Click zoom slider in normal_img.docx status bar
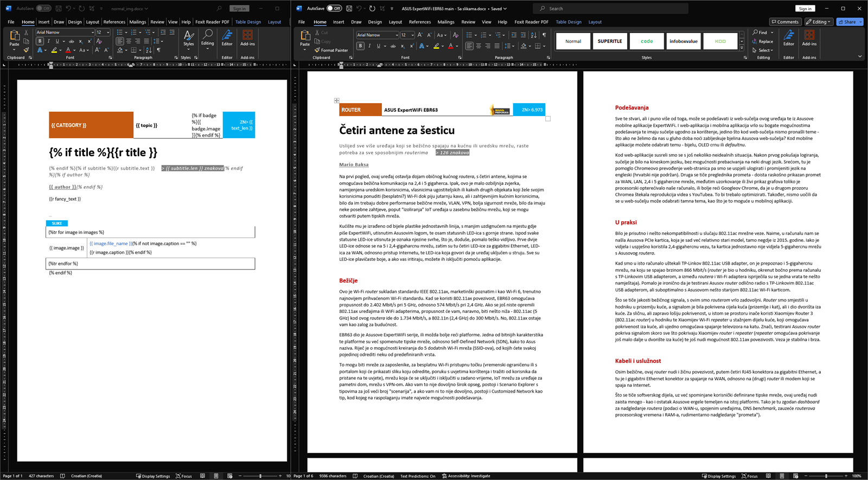The height and width of the screenshot is (480, 868). 260,476
